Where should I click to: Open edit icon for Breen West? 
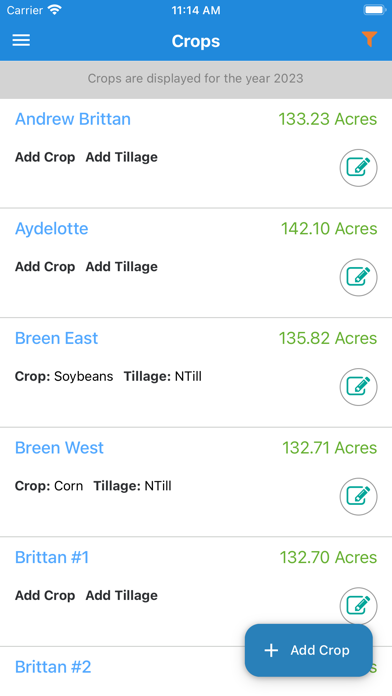(x=359, y=497)
